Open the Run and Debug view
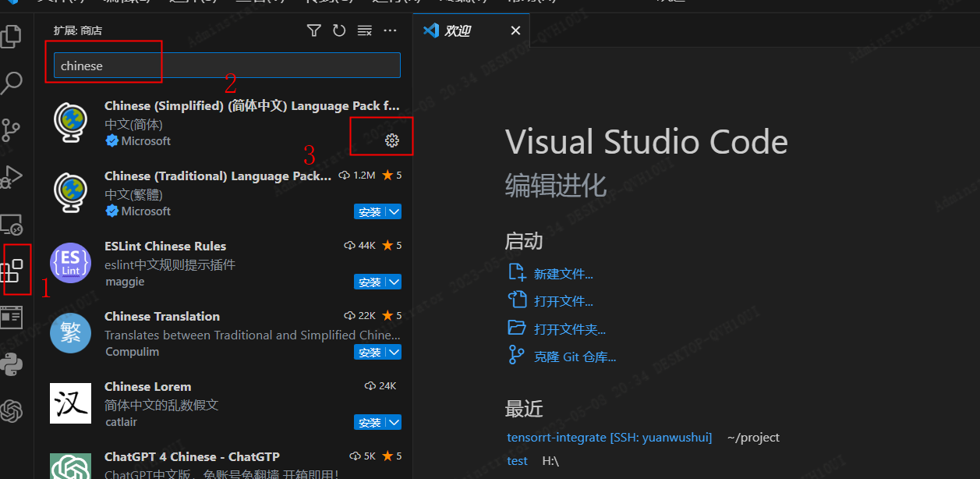 coord(11,177)
